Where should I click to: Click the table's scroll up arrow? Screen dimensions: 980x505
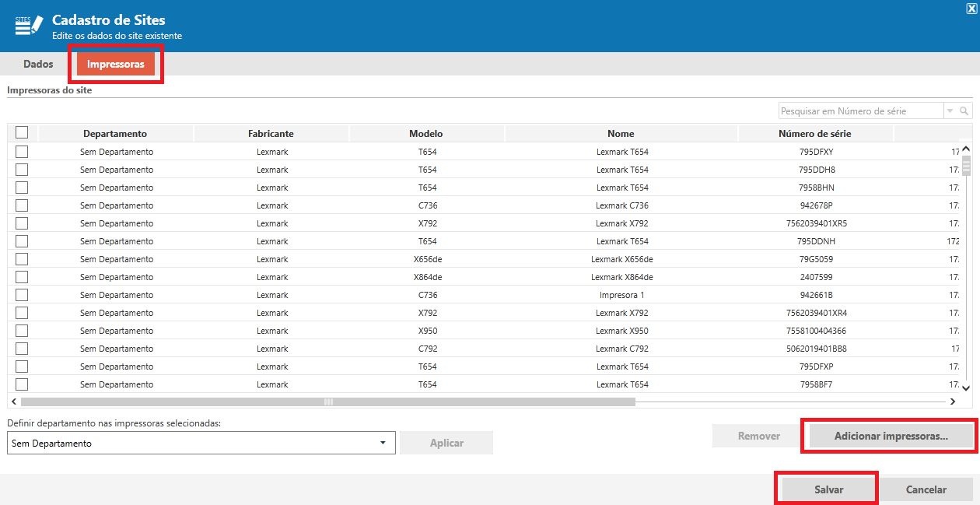click(966, 149)
